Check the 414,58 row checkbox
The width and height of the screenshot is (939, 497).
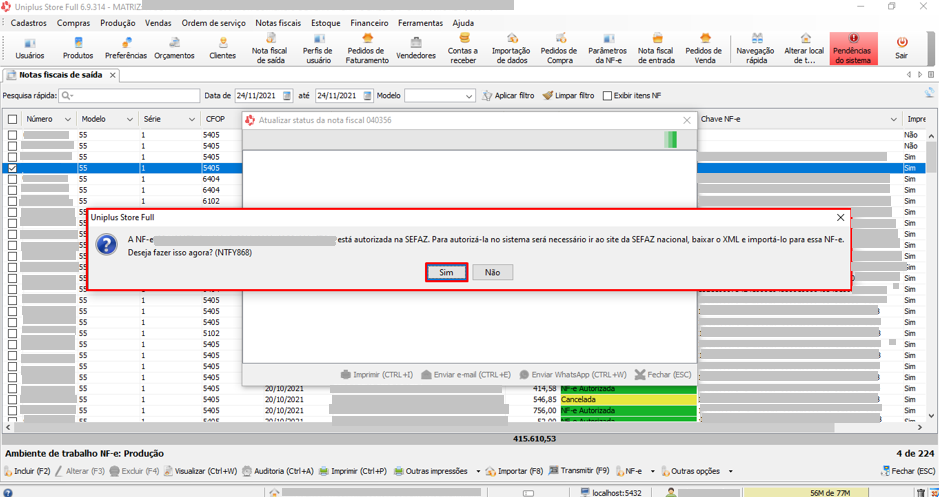point(12,389)
